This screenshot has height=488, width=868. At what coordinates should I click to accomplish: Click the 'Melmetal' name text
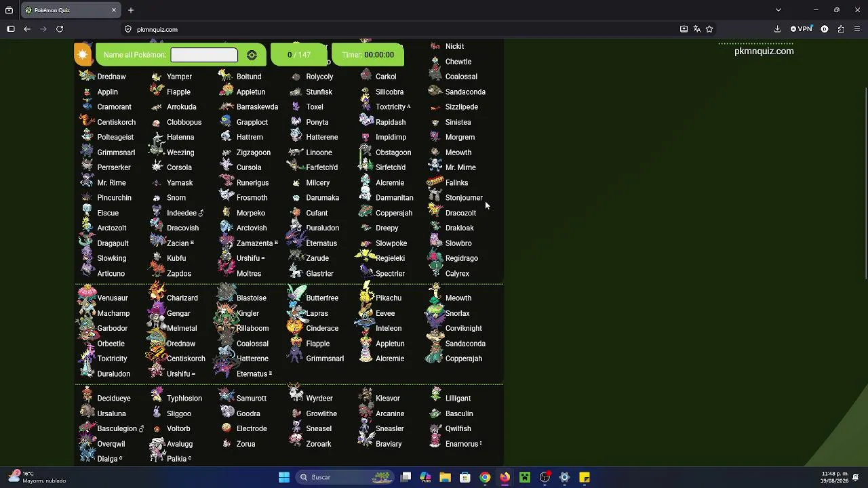click(182, 329)
